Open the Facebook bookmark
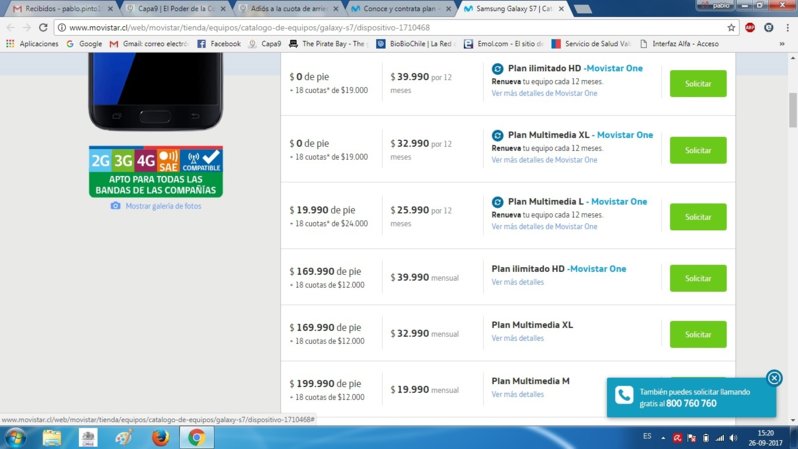This screenshot has height=449, width=798. pos(219,44)
